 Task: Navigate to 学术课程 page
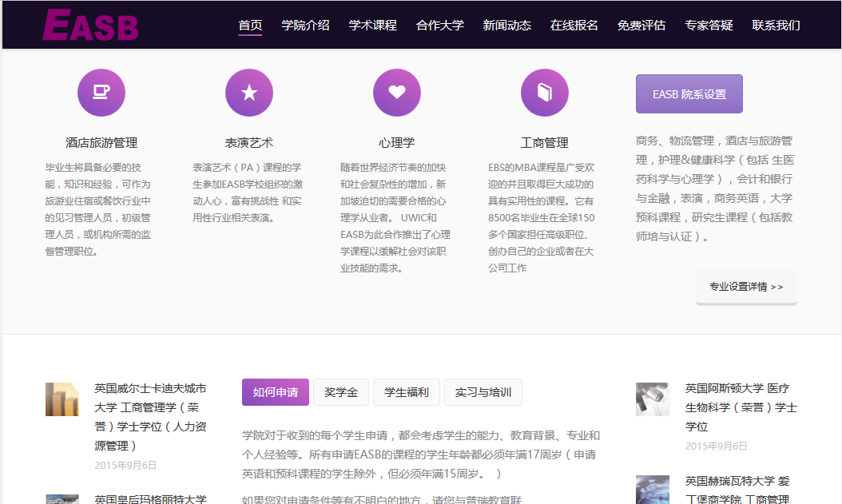(x=372, y=25)
